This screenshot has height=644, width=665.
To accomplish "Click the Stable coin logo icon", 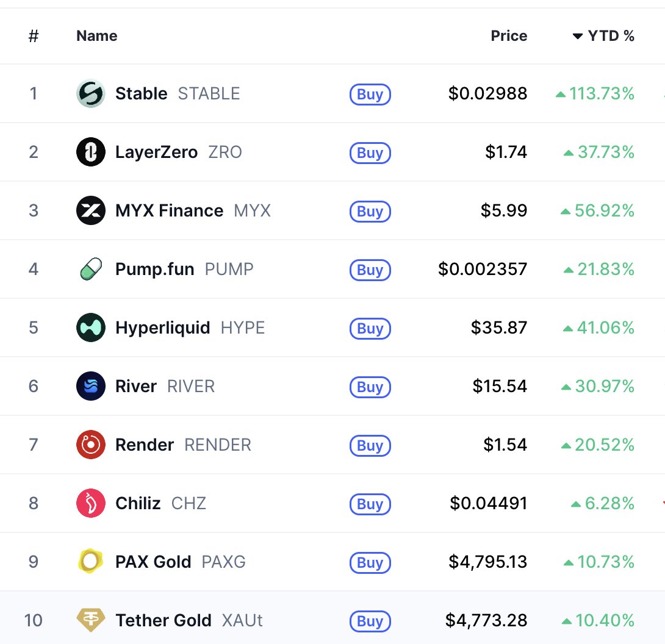I will coord(91,94).
